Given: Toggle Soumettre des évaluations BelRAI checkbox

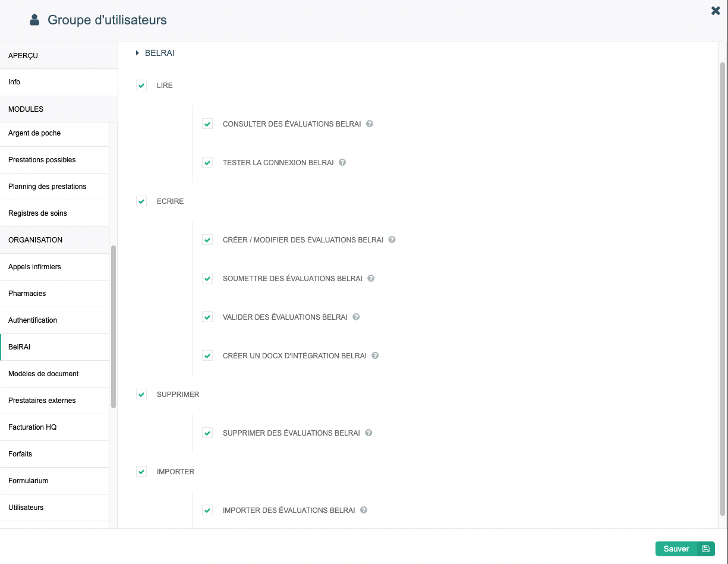Looking at the screenshot, I should pos(207,279).
